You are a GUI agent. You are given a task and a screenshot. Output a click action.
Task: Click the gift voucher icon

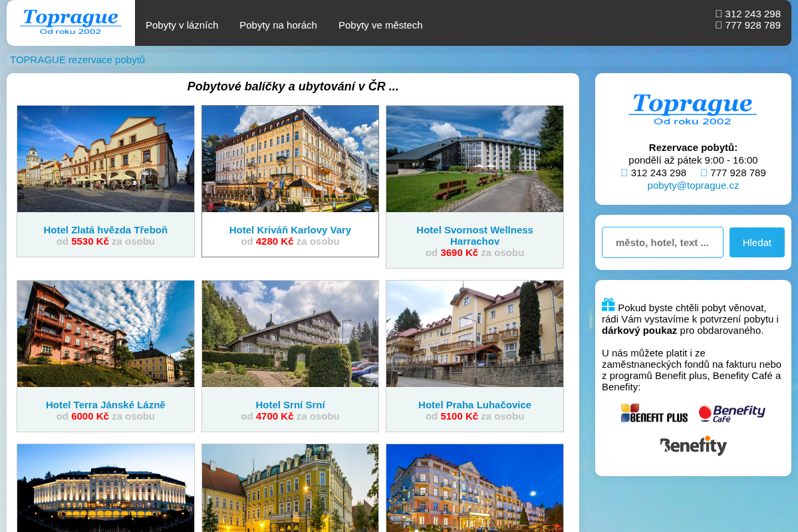(608, 305)
